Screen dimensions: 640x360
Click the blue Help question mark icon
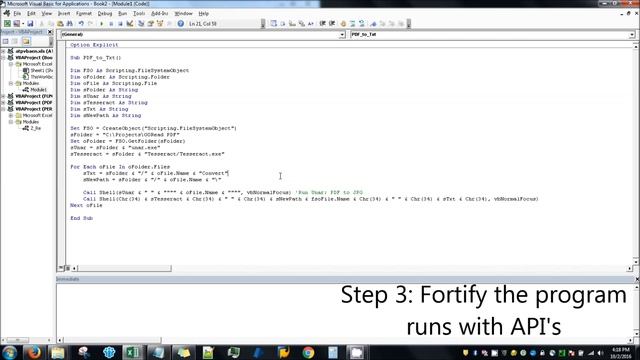(180, 24)
